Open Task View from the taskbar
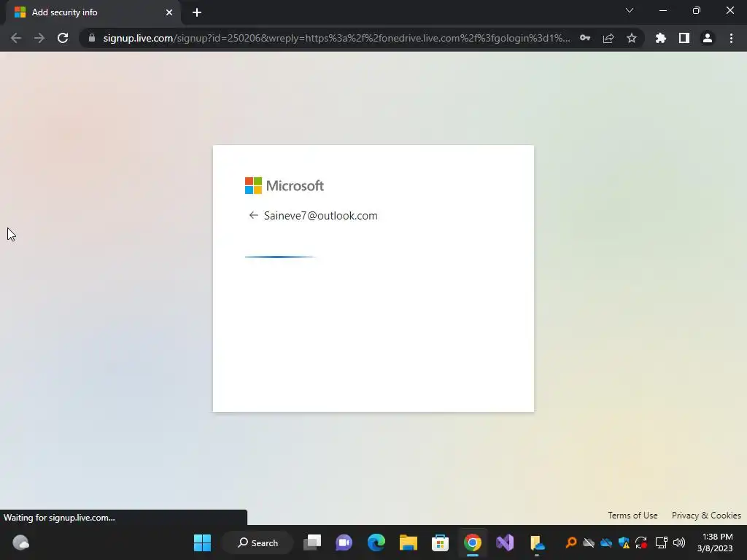 pyautogui.click(x=312, y=542)
